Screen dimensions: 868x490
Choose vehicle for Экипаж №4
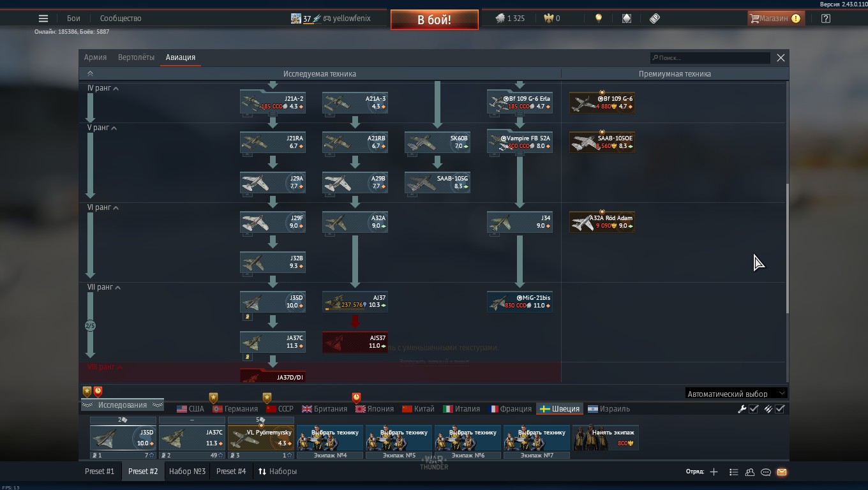330,438
